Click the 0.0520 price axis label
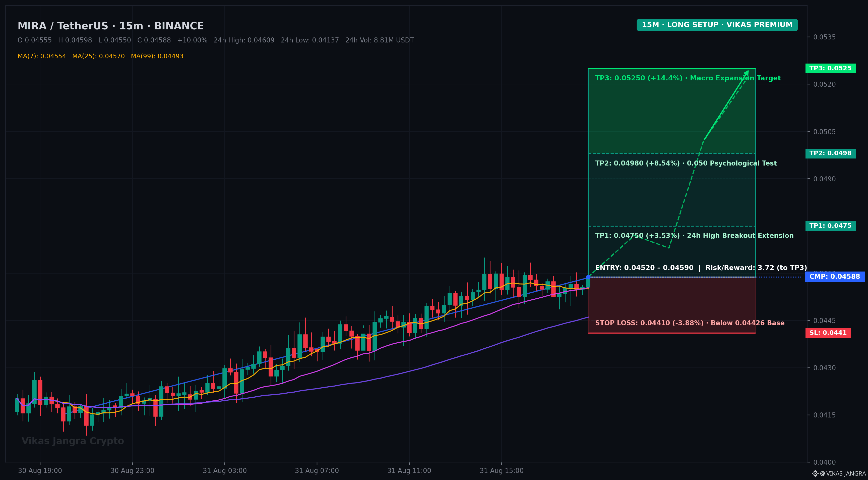 [825, 84]
